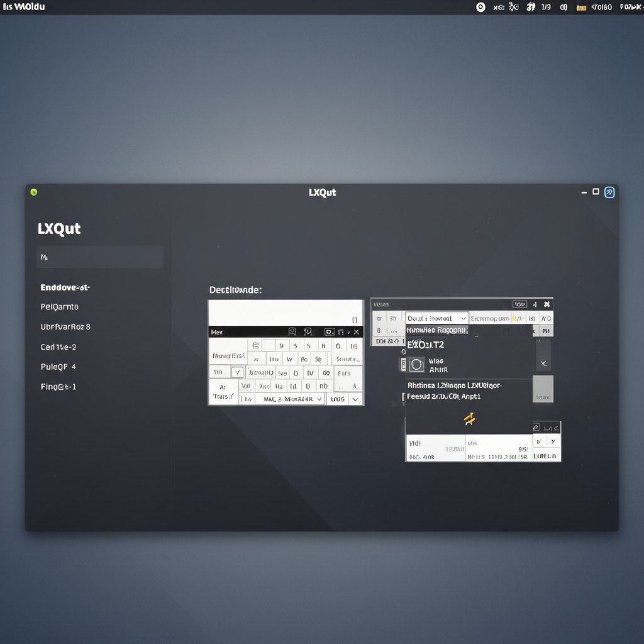Click the 'IB' cell in Hev grid

click(354, 346)
